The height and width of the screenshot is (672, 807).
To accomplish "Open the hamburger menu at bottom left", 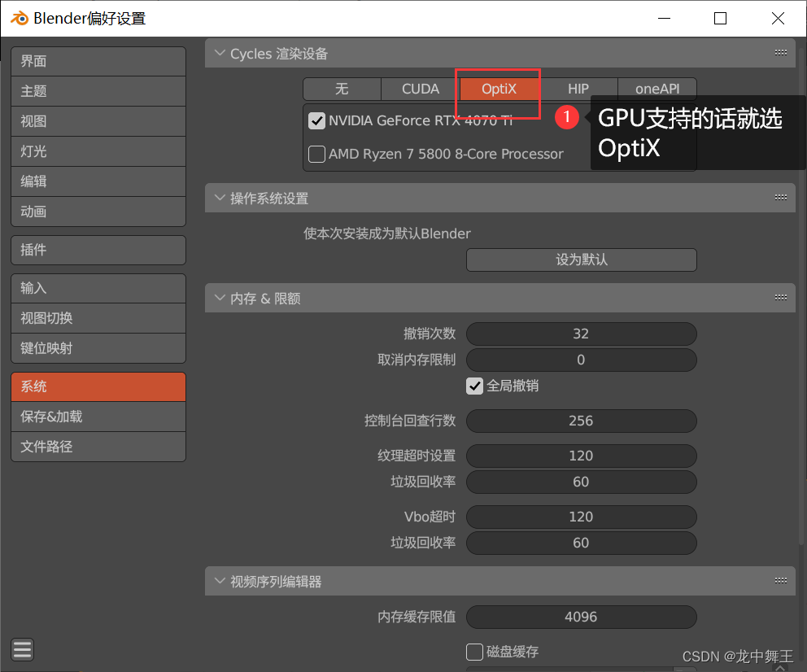I will [22, 649].
